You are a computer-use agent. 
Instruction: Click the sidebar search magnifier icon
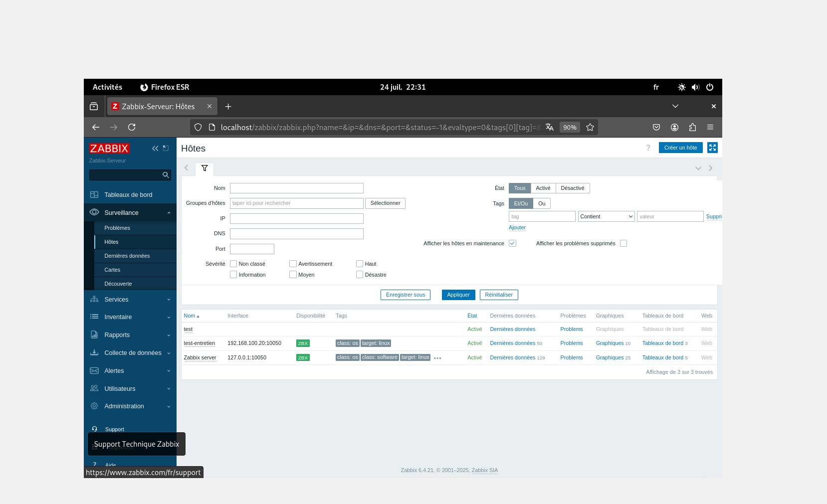[x=166, y=175]
